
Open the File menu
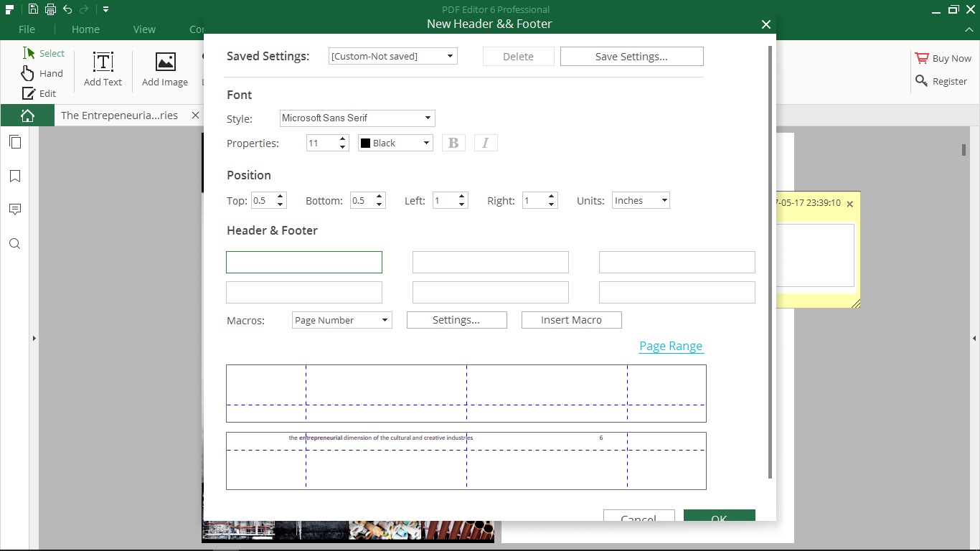pyautogui.click(x=27, y=29)
